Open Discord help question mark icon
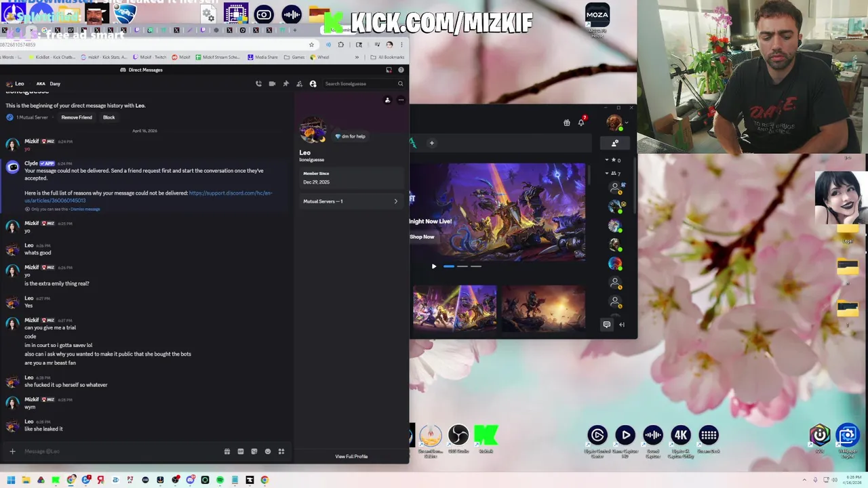The width and height of the screenshot is (868, 488). [x=401, y=70]
